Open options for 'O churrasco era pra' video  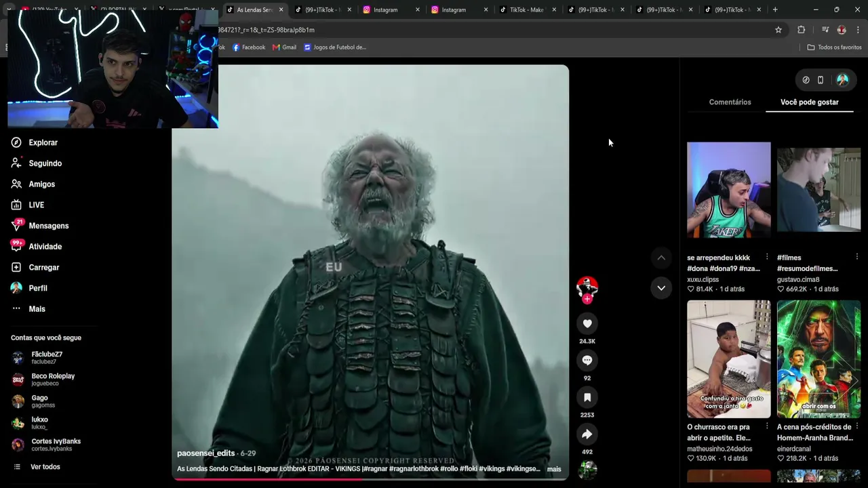pos(767,426)
